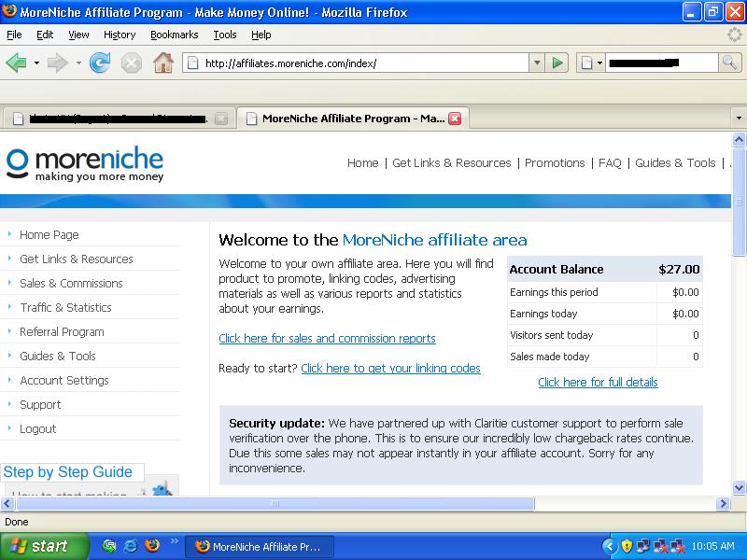Click the vertical scrollbar up arrow
The image size is (747, 560).
(739, 139)
